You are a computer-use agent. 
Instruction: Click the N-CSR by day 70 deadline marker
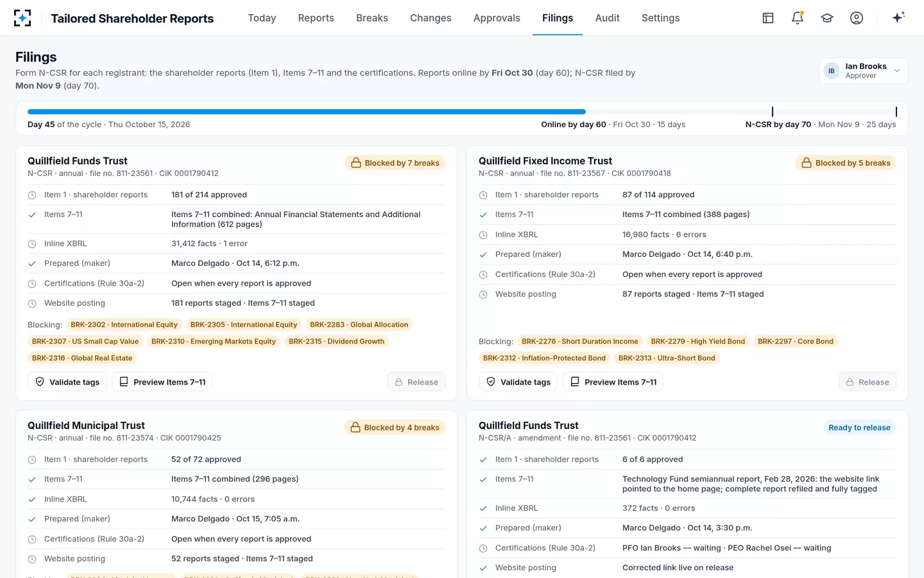click(896, 112)
